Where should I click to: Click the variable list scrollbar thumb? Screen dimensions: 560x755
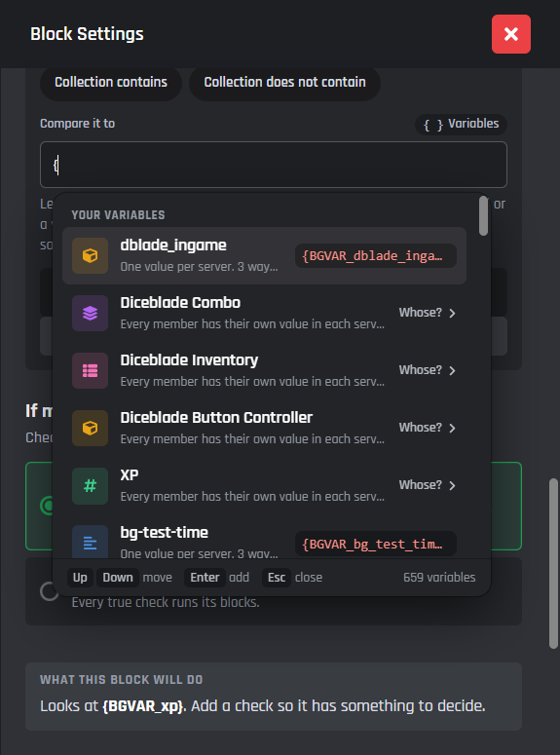483,216
